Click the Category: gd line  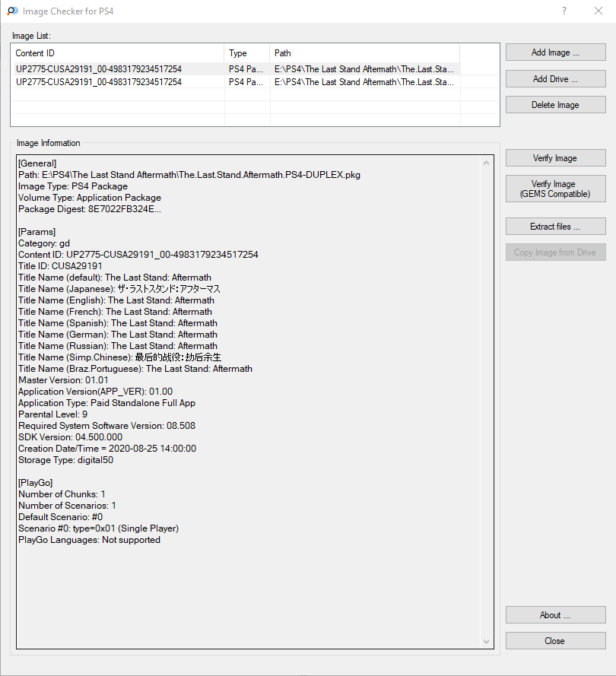tap(44, 243)
